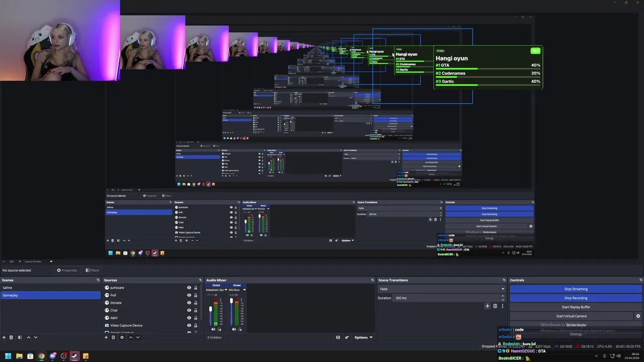The height and width of the screenshot is (362, 644).
Task: Open the Scale to Window dropdown
Action: (x=38, y=261)
